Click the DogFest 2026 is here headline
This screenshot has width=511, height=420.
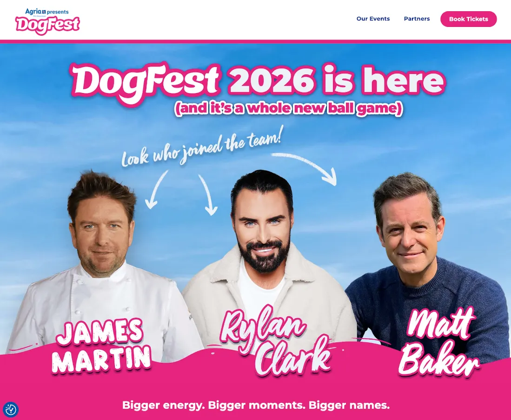click(x=259, y=81)
